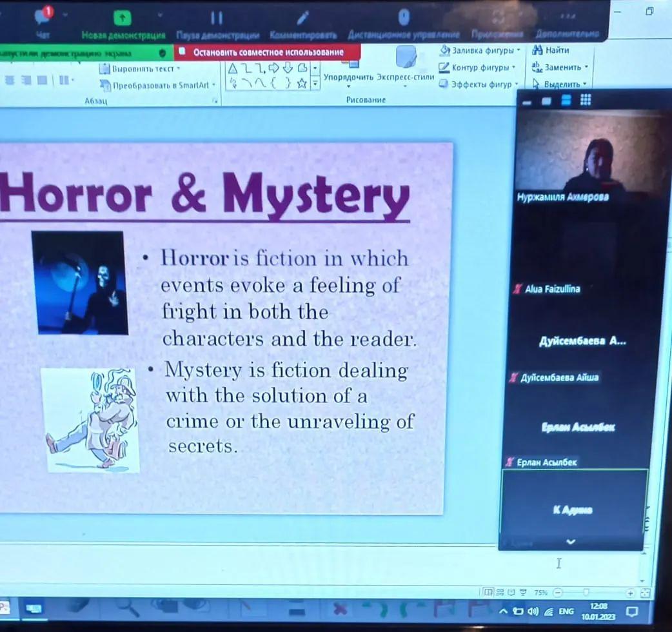Select the star shape in shapes gallery
Screen dimensions: 672x632
(301, 83)
